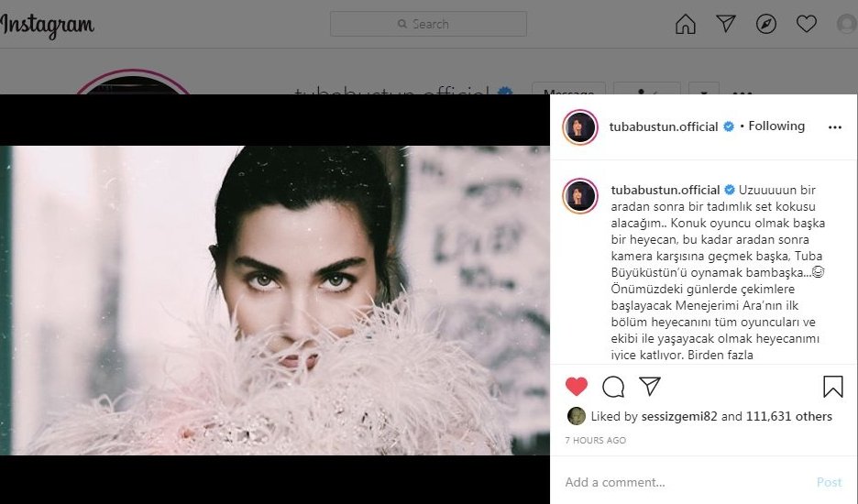
Task: Open the Explore compass icon
Action: [x=766, y=25]
